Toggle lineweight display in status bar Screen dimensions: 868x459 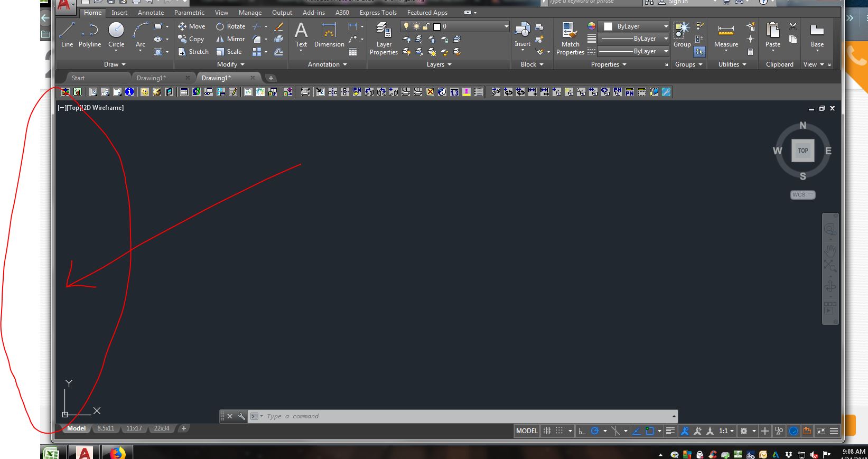coord(670,431)
